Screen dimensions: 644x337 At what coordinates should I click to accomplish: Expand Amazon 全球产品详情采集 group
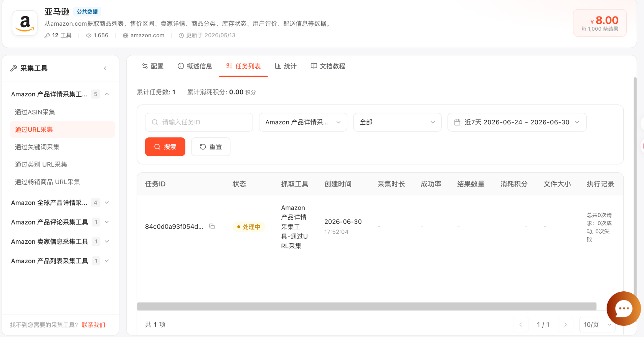point(107,203)
